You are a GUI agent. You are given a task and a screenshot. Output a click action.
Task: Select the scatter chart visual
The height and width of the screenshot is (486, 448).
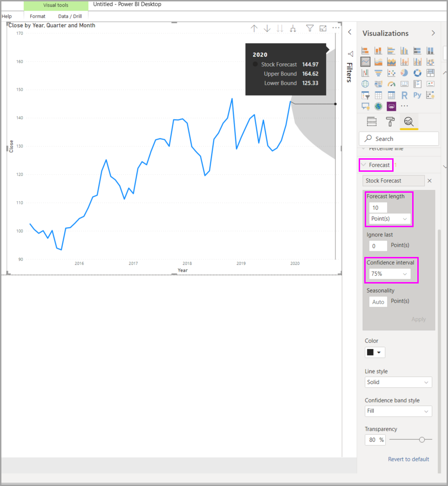pyautogui.click(x=391, y=73)
